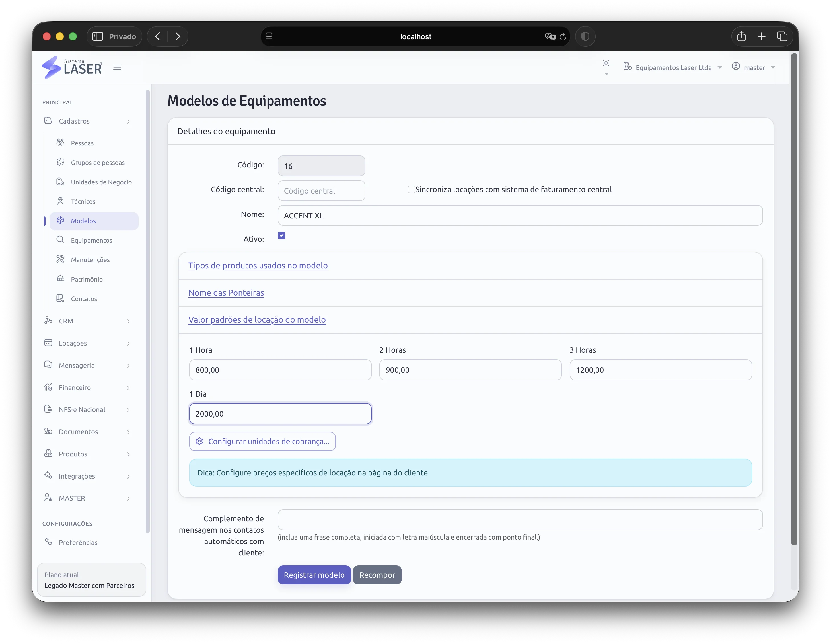Focus the Código central input
The image size is (831, 644).
(x=322, y=191)
